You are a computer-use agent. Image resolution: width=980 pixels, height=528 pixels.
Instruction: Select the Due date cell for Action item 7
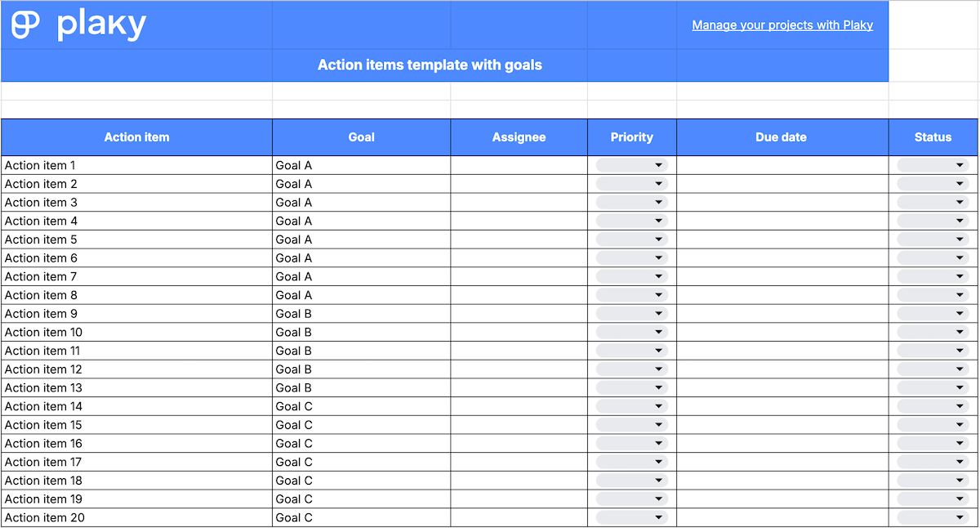point(781,276)
